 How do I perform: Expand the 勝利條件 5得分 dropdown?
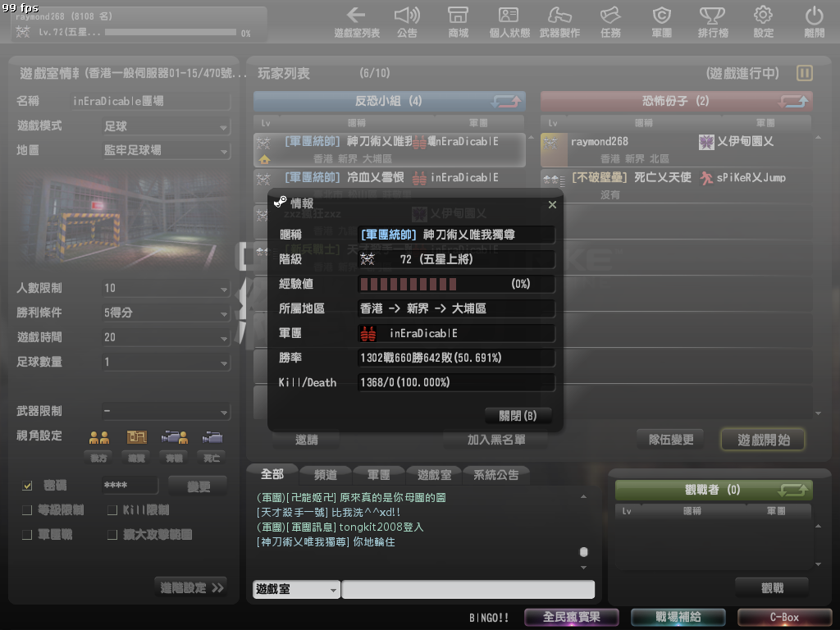(166, 313)
